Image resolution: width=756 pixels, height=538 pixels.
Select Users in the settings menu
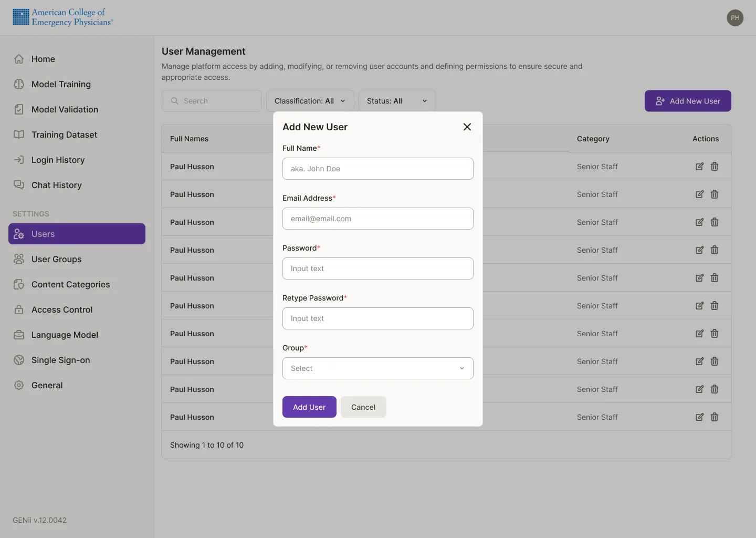pos(77,234)
